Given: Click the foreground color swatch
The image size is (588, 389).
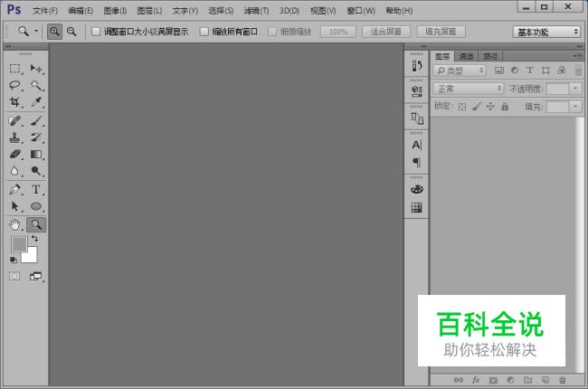Looking at the screenshot, I should click(x=18, y=244).
